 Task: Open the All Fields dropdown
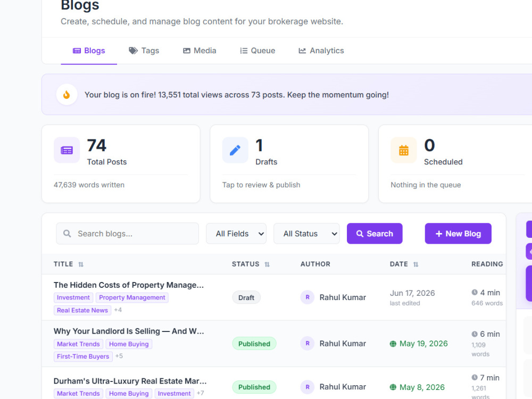click(236, 234)
